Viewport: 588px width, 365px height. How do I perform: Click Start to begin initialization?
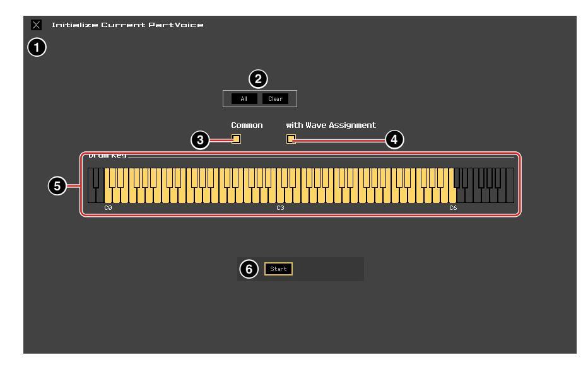point(278,269)
